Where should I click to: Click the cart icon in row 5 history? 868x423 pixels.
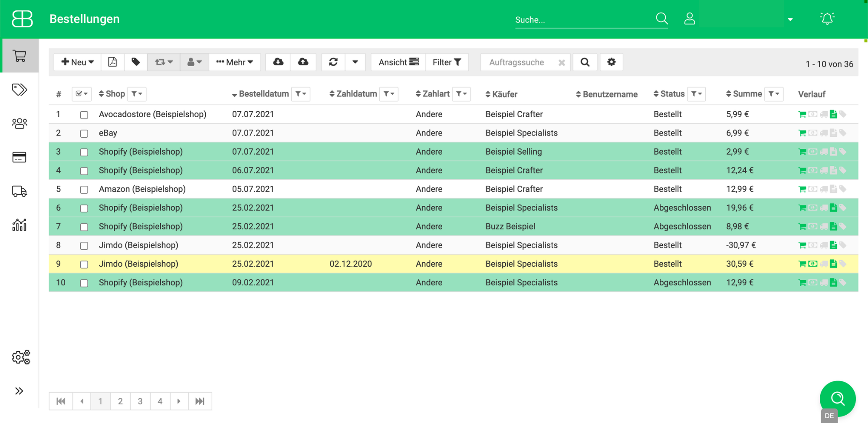coord(802,189)
